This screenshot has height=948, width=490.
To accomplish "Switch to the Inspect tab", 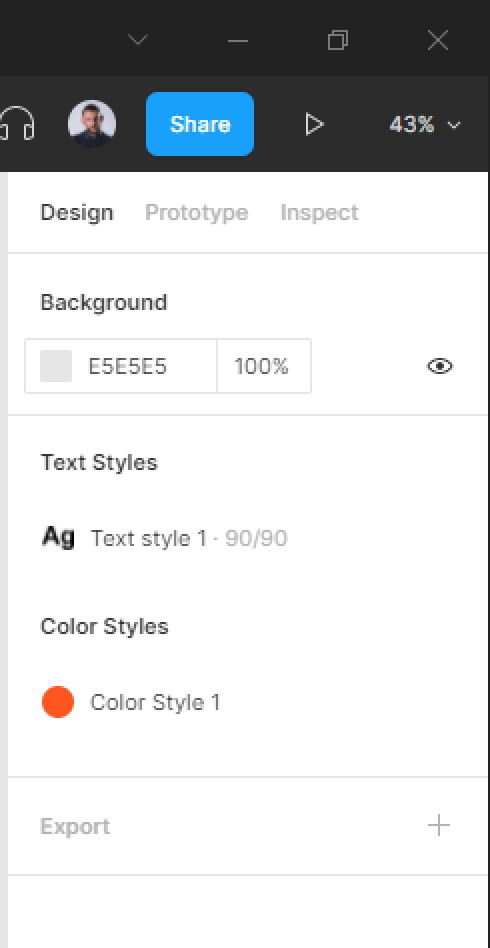I will coord(319,213).
